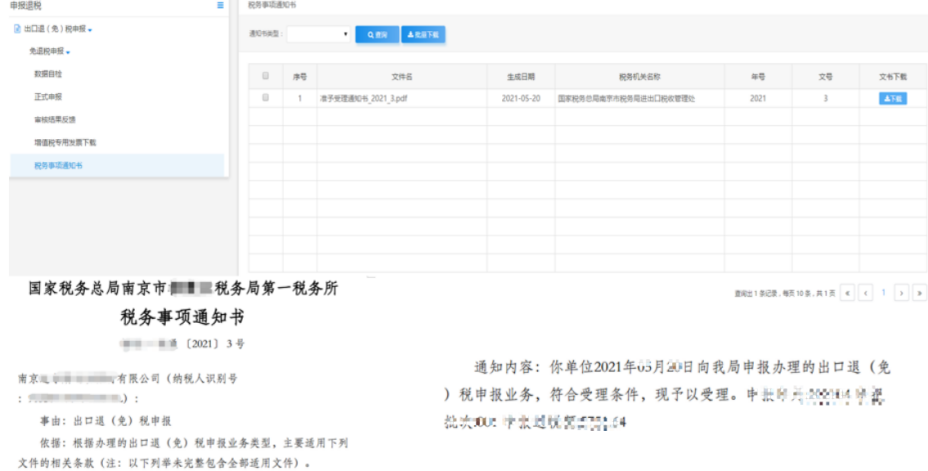Click the 年号 cell showing 2021
The width and height of the screenshot is (928, 471).
pos(758,99)
